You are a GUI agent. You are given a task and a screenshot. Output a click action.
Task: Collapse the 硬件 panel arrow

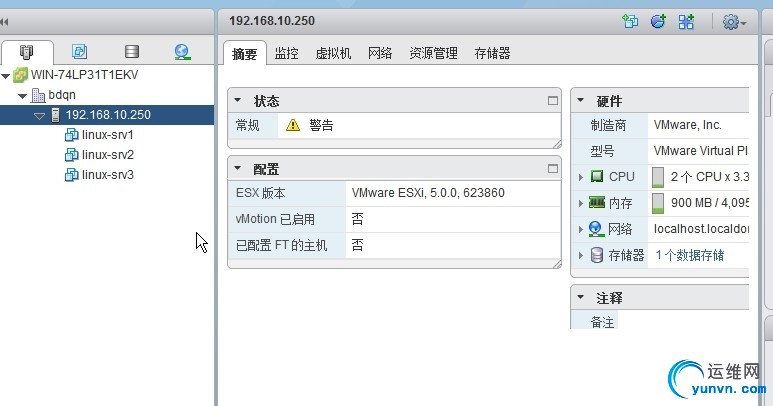581,100
